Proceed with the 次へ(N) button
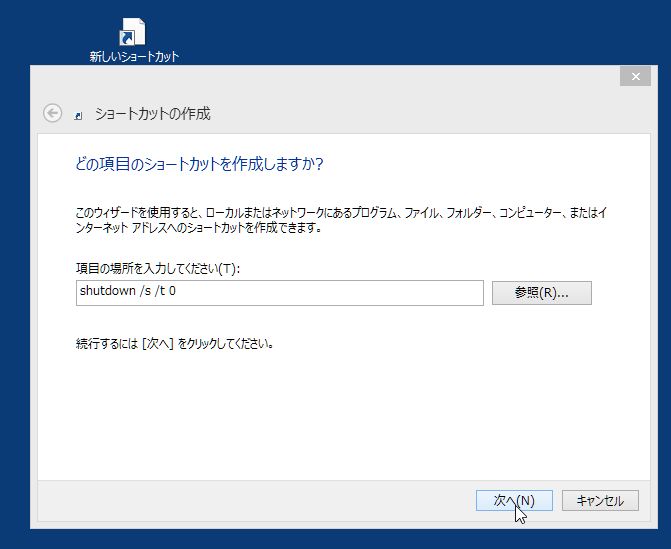671x549 pixels. 514,501
